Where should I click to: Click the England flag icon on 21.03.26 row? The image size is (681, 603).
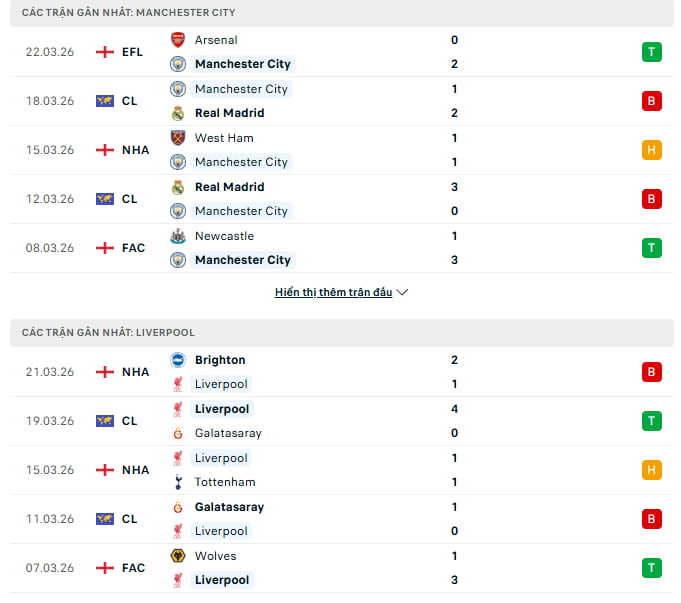[105, 372]
